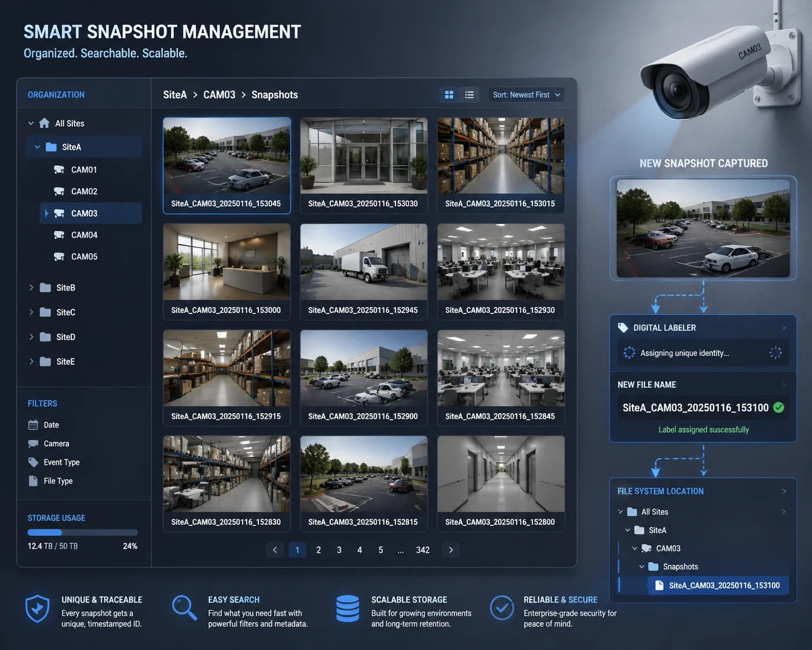Screen dimensions: 812x650
Task: Jump to last page 342
Action: (423, 550)
